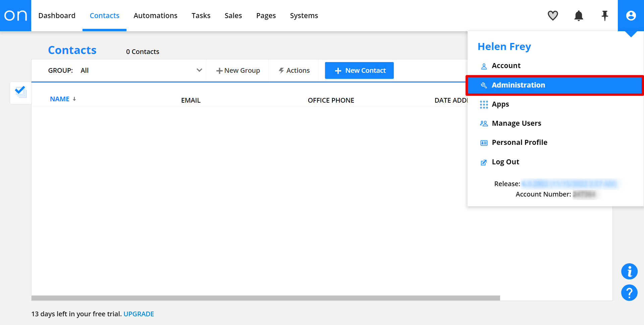Click the '0 Contacts' count text
This screenshot has width=644, height=325.
click(x=143, y=52)
